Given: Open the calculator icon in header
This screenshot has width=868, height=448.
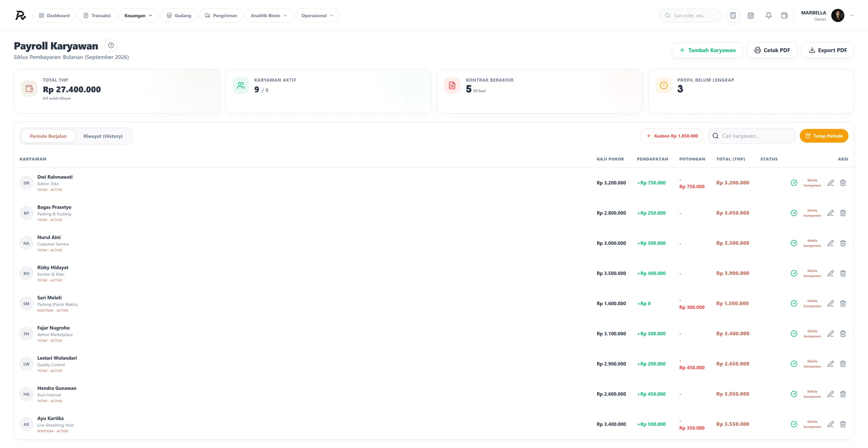Looking at the screenshot, I should click(733, 16).
